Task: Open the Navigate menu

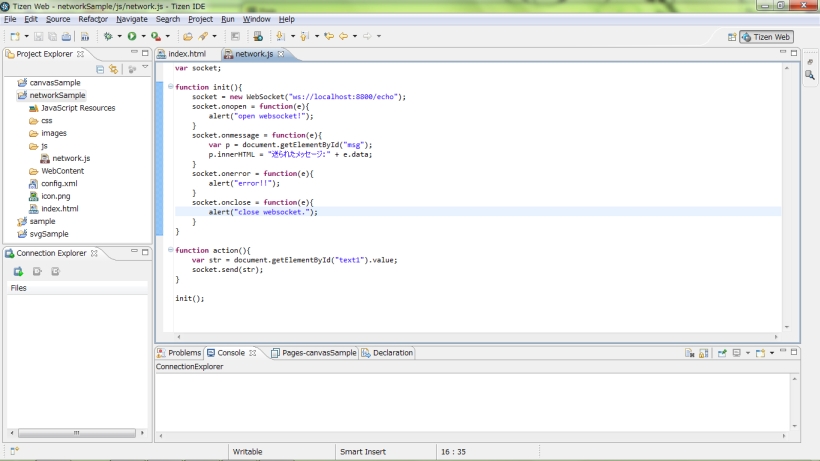Action: 132,19
